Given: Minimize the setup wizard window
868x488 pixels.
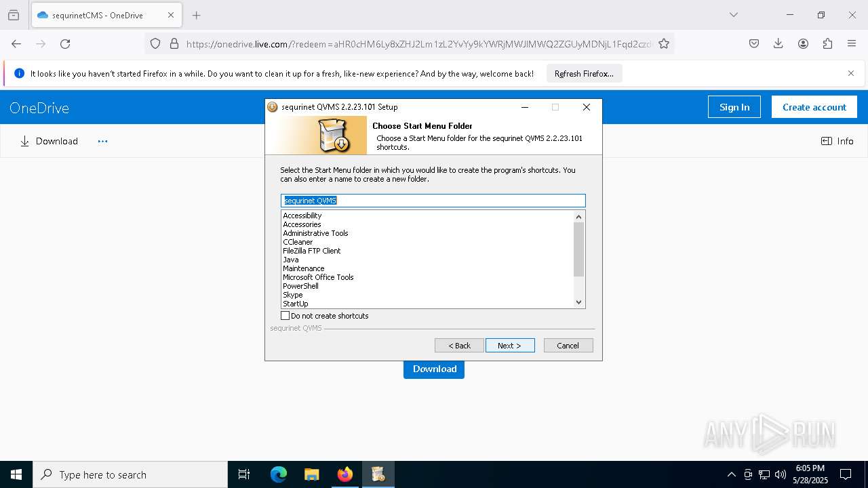Looking at the screenshot, I should click(x=525, y=107).
